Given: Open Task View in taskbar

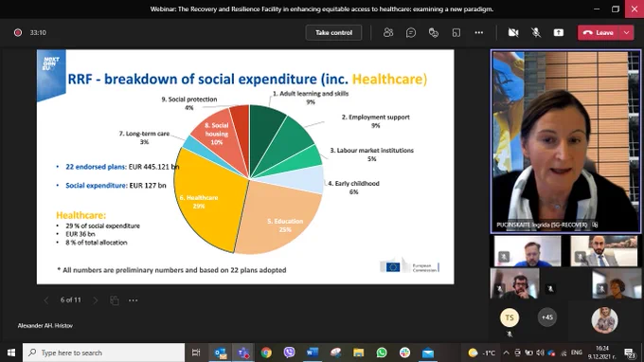Looking at the screenshot, I should (196, 353).
